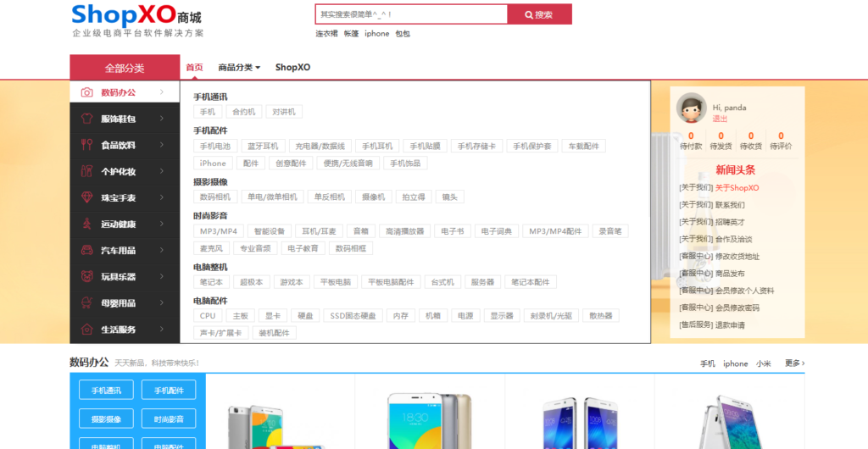Screen dimensions: 868x449
Task: Expand the 数码办公 category chevron
Action: point(162,92)
